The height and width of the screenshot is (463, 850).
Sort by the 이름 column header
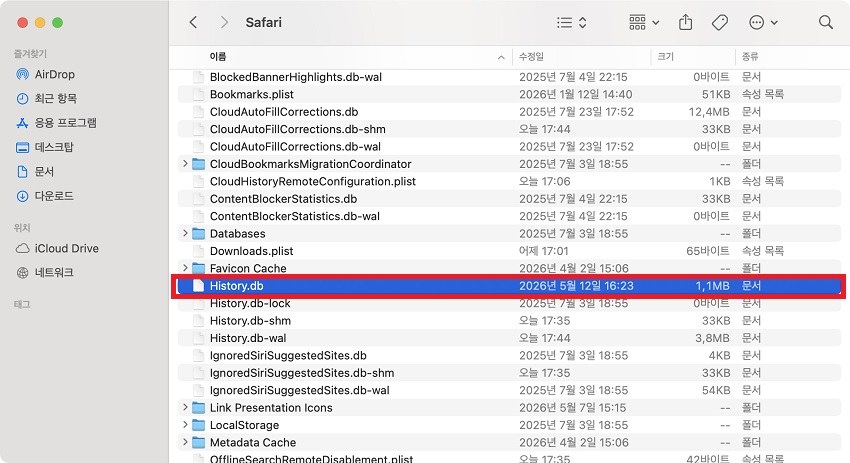[x=218, y=56]
